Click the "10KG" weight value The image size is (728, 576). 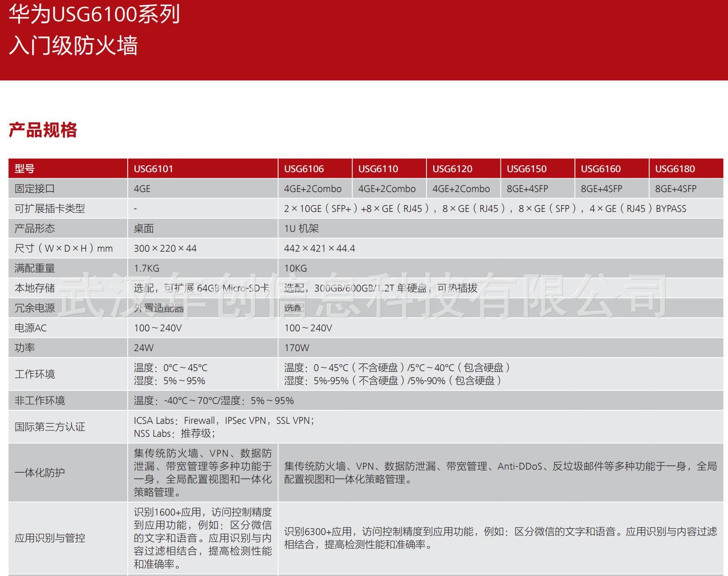click(x=295, y=268)
